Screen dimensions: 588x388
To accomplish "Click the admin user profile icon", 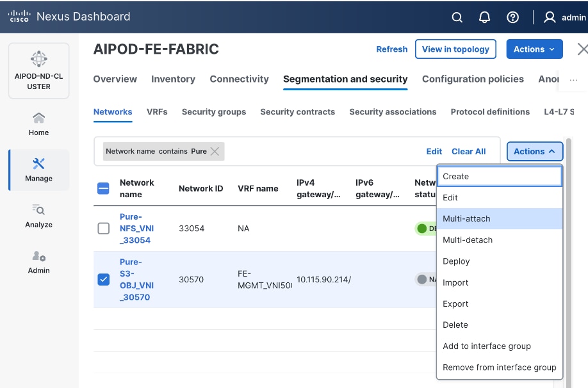I will click(550, 17).
